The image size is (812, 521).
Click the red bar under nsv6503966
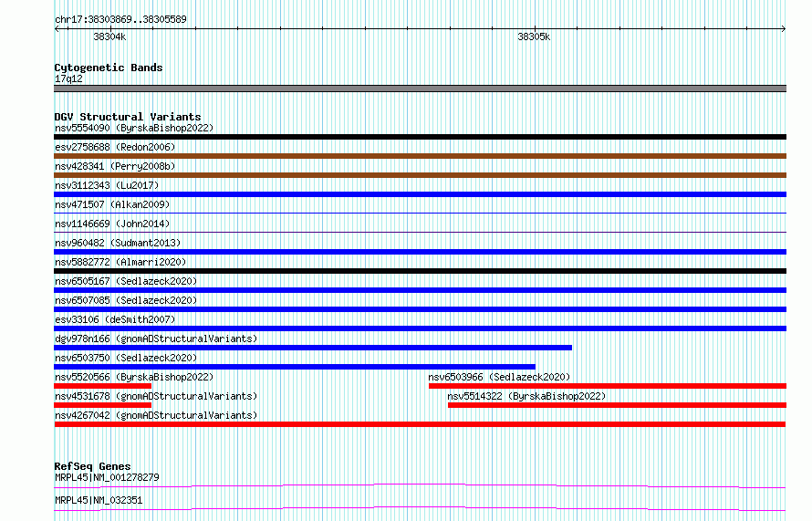click(x=608, y=386)
